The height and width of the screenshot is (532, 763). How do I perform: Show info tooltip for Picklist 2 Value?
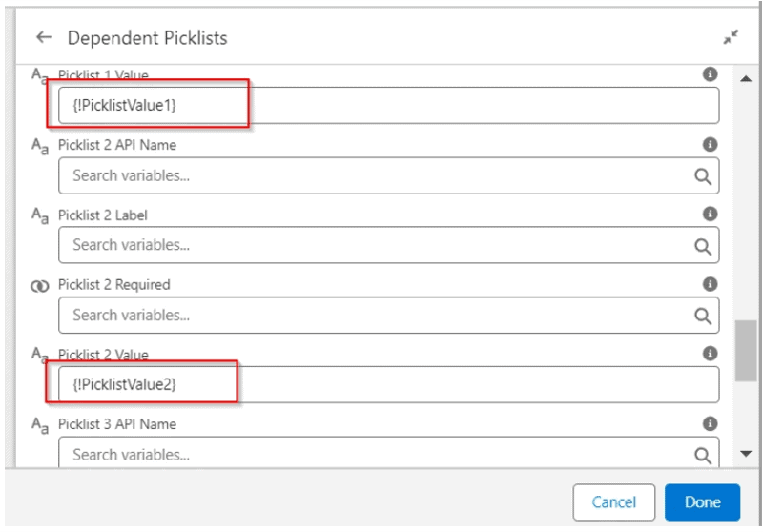point(710,354)
